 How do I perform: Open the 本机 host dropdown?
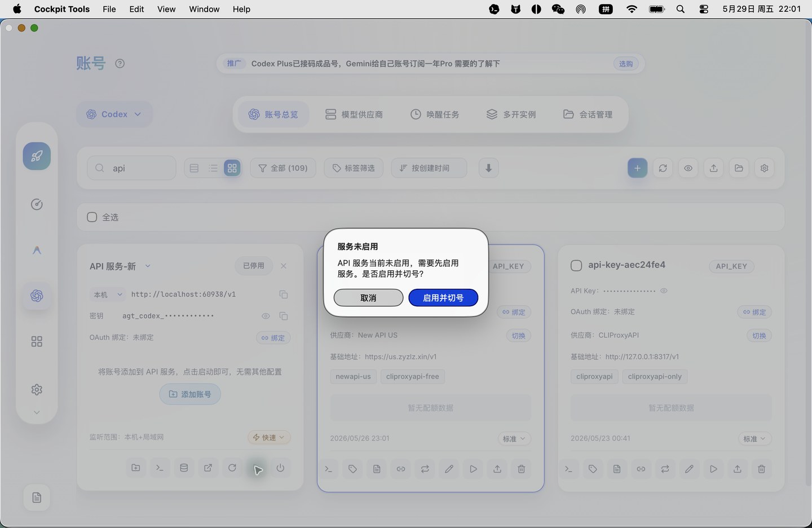[x=108, y=294]
